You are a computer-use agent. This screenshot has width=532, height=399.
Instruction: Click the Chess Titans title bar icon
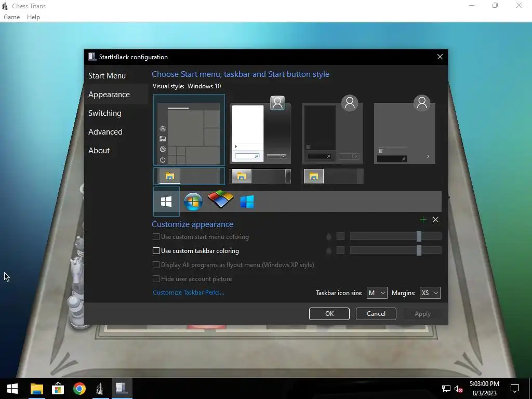click(5, 6)
